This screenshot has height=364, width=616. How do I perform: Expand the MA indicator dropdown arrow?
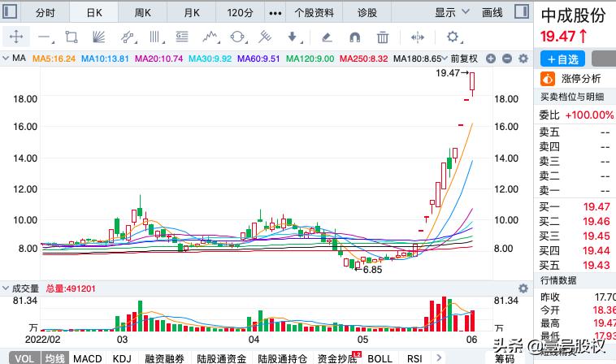click(x=7, y=58)
